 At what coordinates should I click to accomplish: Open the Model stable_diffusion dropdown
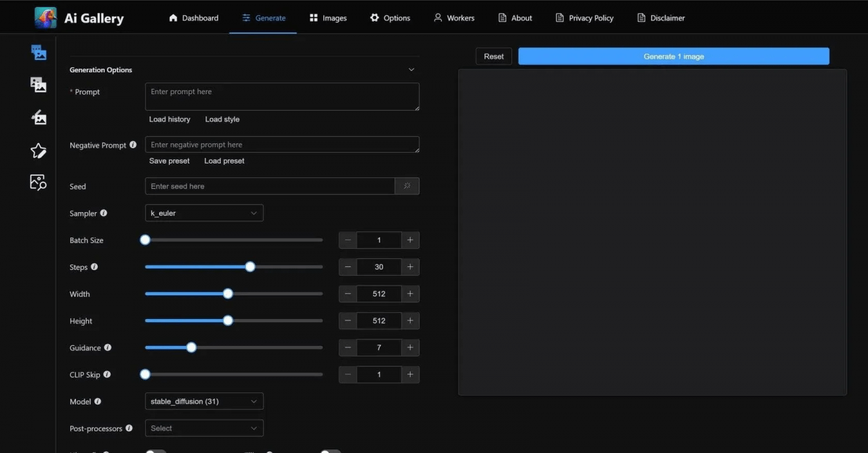(204, 402)
